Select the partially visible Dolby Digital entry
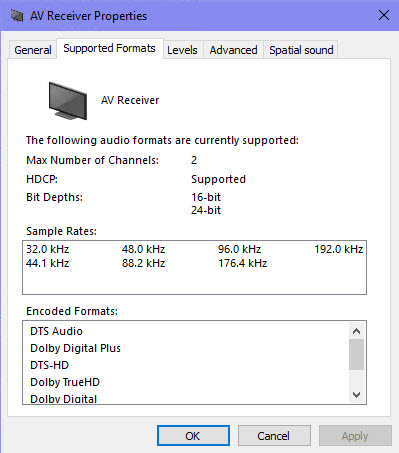 pos(63,399)
